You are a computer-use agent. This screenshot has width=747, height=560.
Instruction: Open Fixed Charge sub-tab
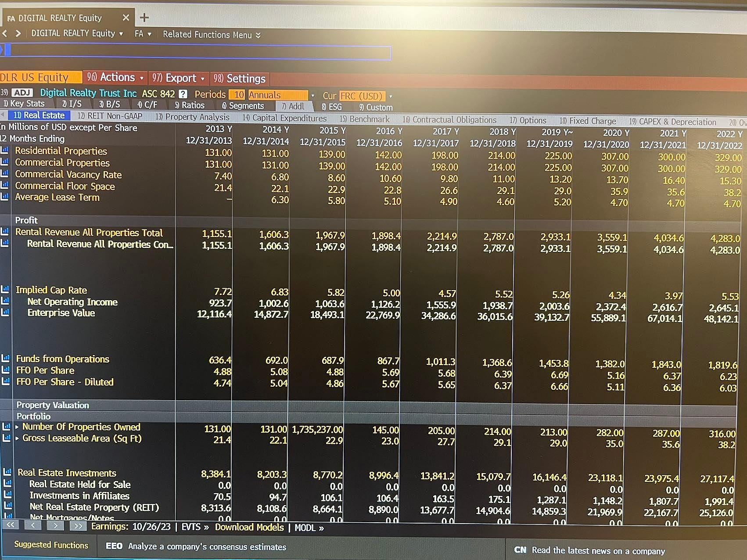pyautogui.click(x=587, y=121)
